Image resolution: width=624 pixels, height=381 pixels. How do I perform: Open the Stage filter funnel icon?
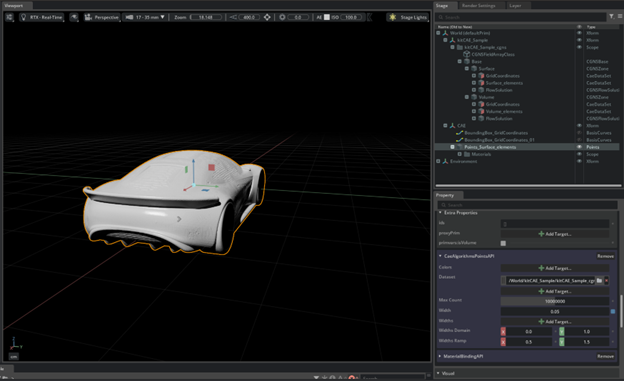[611, 16]
